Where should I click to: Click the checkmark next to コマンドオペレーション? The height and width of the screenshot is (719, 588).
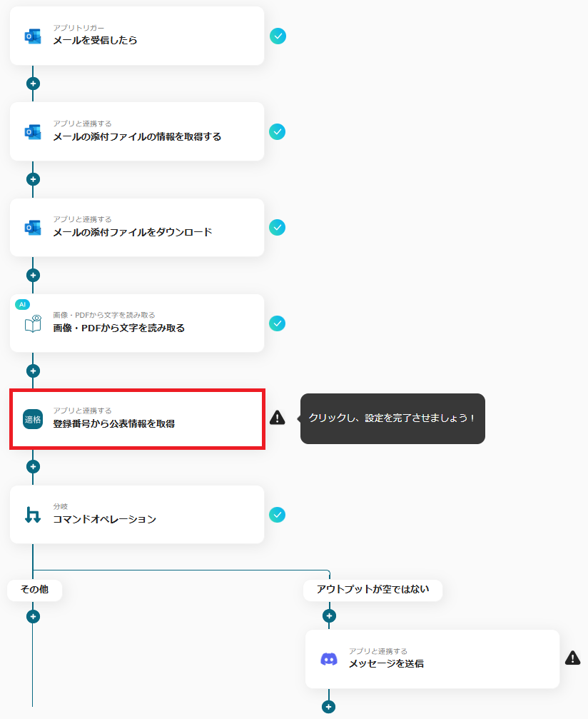[278, 515]
